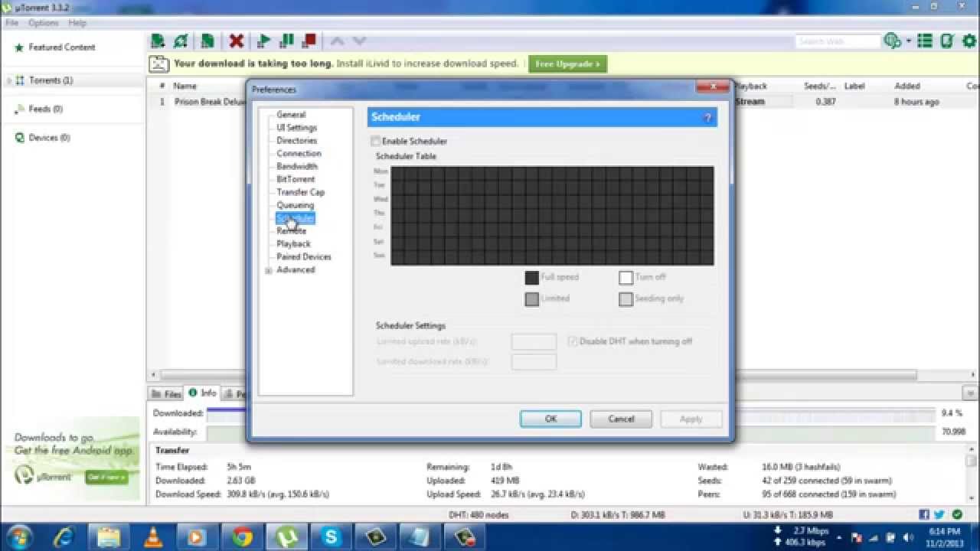Select Feeds (0) in sidebar
980x551 pixels.
point(45,109)
